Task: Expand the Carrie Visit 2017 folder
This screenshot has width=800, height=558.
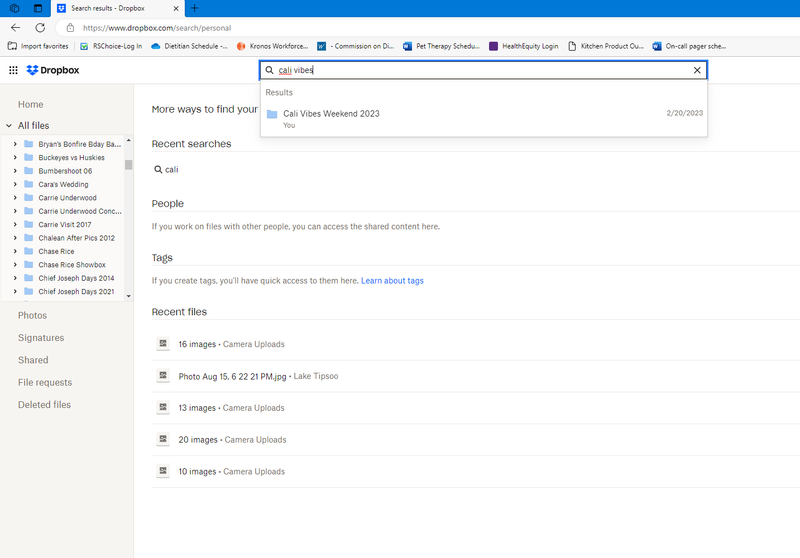Action: [x=15, y=225]
